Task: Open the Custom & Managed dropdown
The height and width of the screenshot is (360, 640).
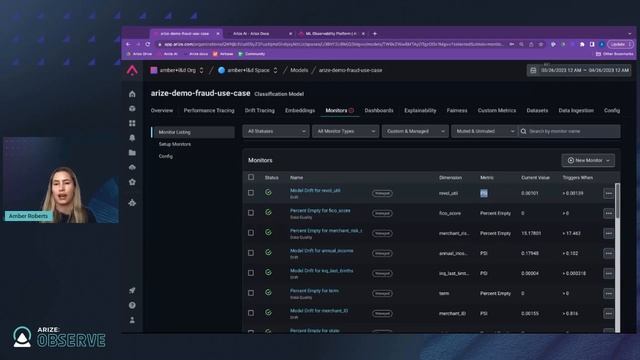Action: click(415, 131)
